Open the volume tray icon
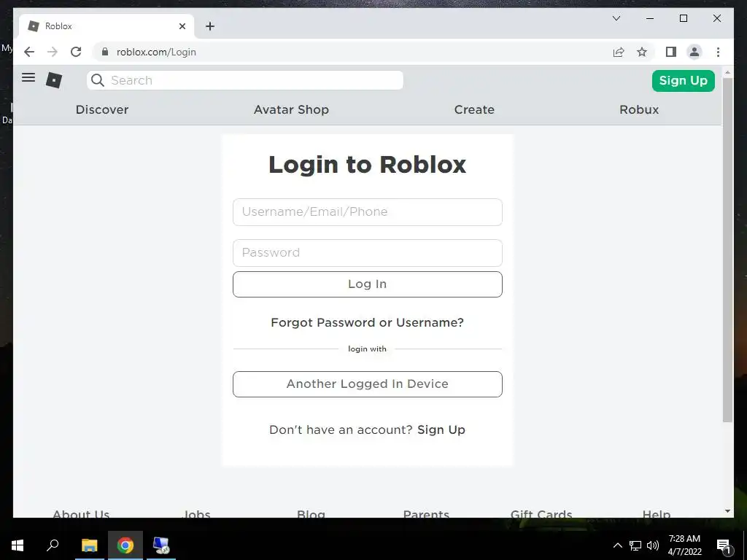 (x=653, y=545)
